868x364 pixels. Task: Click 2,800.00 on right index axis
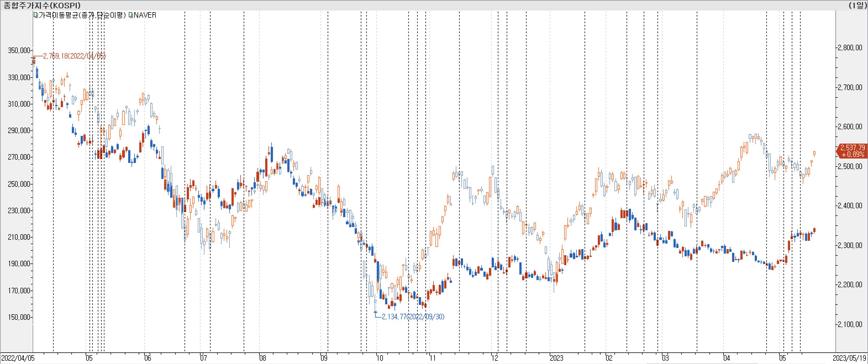click(x=850, y=48)
